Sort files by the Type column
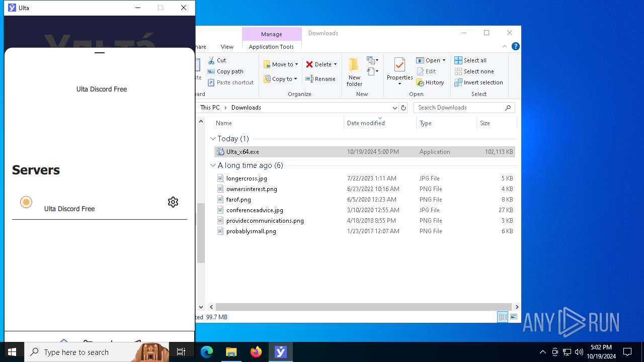Screen dimensions: 644x362 426,123
